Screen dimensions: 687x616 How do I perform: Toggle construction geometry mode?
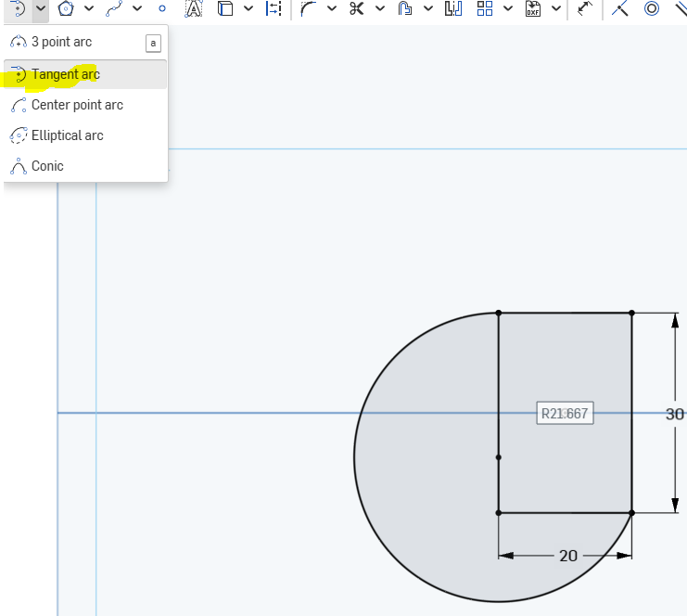point(273,9)
